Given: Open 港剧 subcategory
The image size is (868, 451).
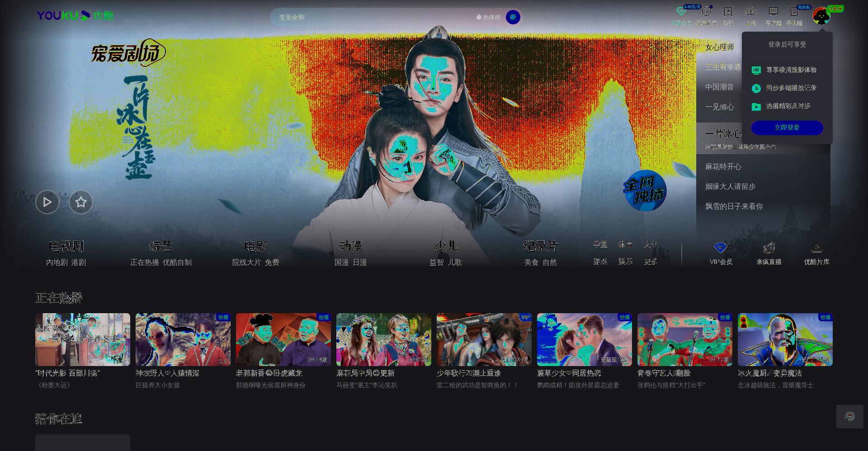Looking at the screenshot, I should (79, 262).
